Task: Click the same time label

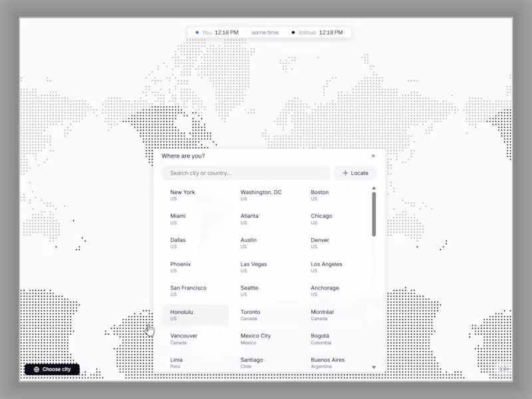Action: (x=265, y=33)
